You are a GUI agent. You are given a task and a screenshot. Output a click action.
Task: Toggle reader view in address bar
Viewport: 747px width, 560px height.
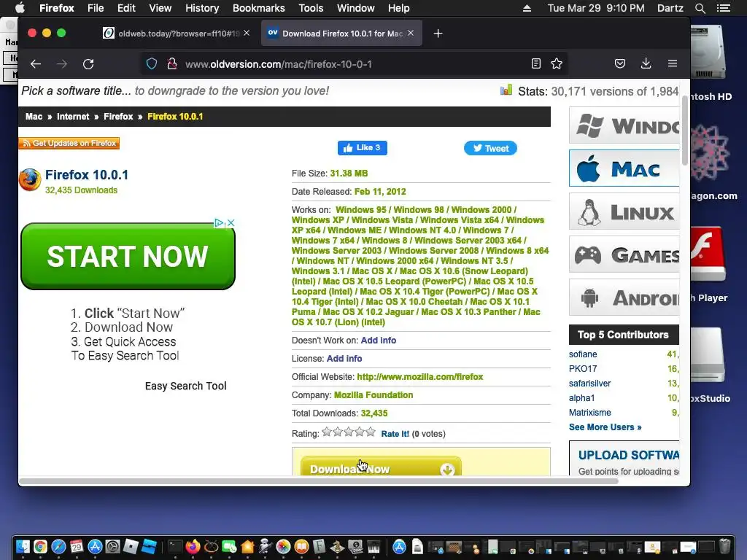(536, 63)
